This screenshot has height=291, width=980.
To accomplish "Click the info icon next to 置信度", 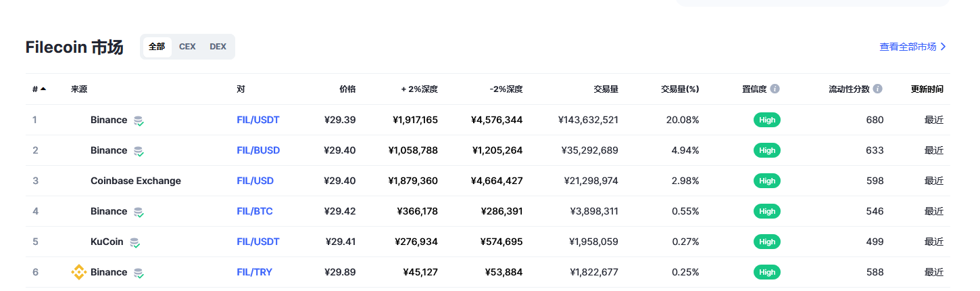I will (x=775, y=89).
